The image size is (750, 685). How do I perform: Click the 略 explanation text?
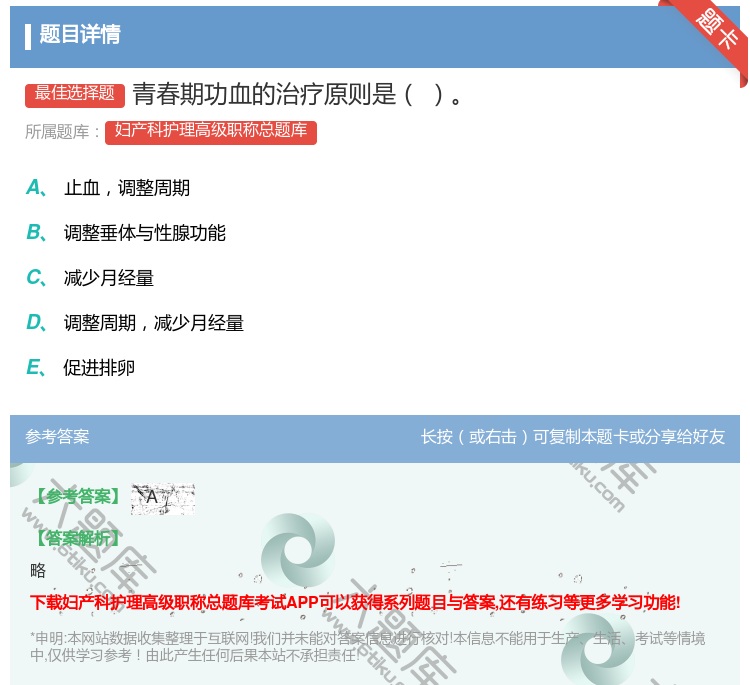tap(38, 570)
